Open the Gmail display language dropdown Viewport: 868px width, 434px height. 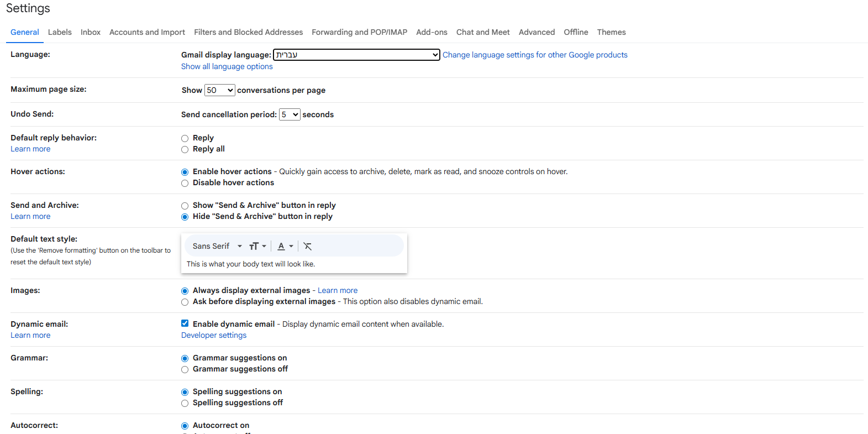coord(356,54)
